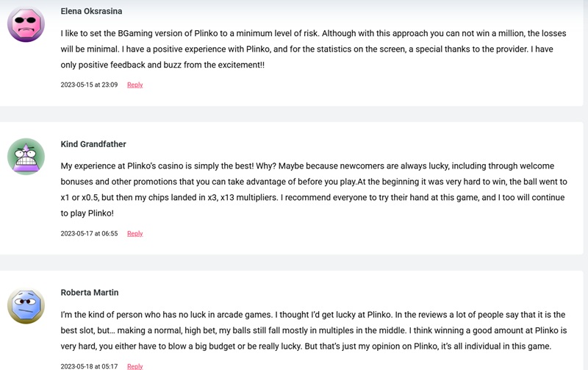Select the name Kind Grandfather
The height and width of the screenshot is (370, 588).
point(93,144)
